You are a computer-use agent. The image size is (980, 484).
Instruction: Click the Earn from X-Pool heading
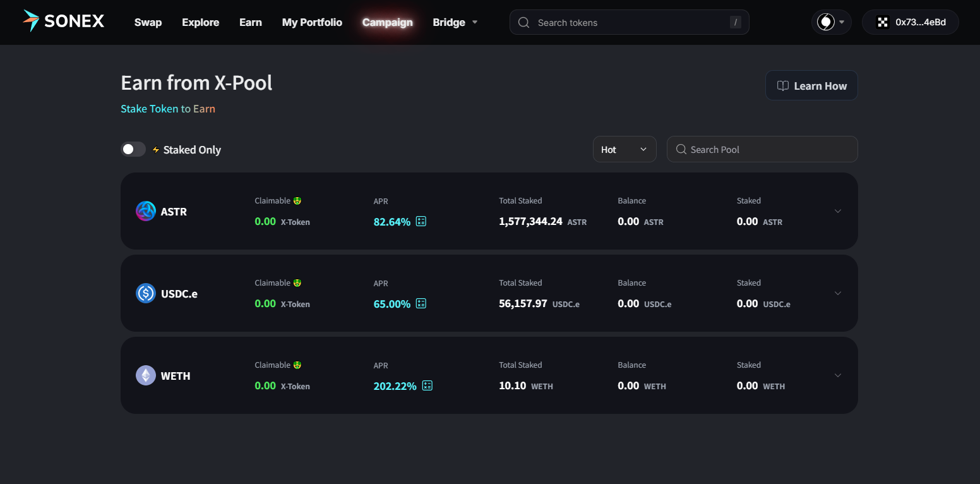pos(196,83)
